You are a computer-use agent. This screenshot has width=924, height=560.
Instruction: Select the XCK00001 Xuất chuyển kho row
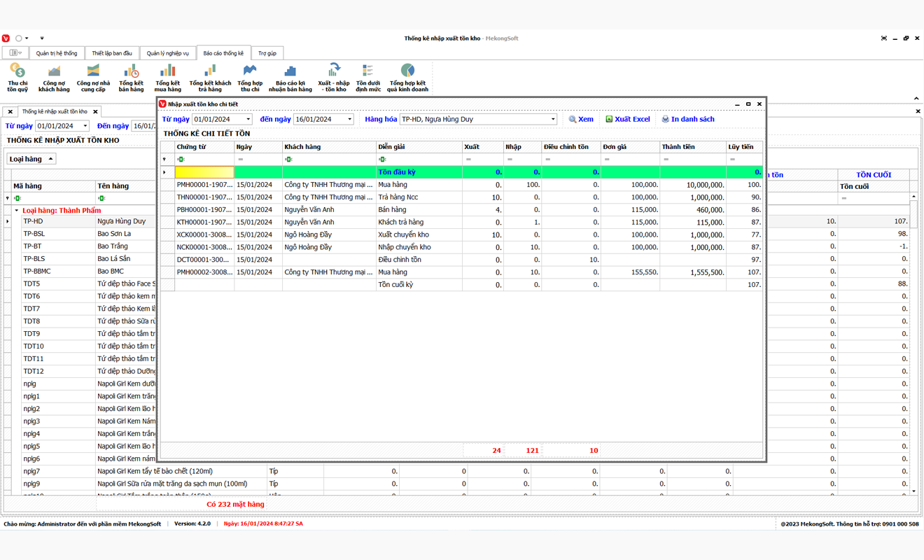tap(462, 235)
